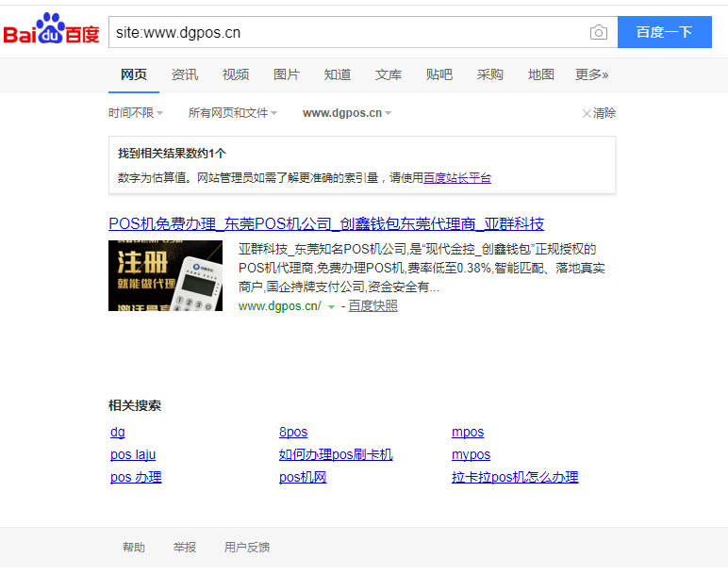
Task: Open the POS机免费办理 result title
Action: pos(326,223)
